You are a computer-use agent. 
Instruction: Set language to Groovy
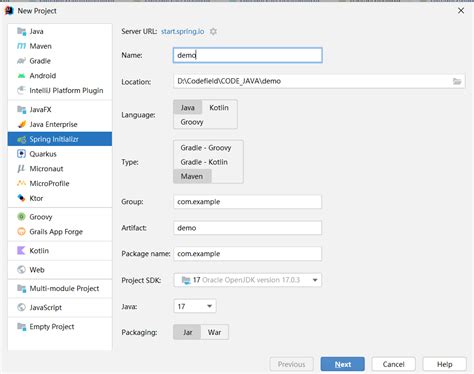point(192,122)
